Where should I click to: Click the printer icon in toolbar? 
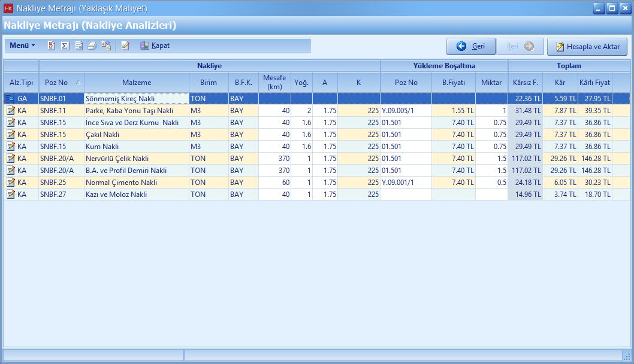[92, 45]
